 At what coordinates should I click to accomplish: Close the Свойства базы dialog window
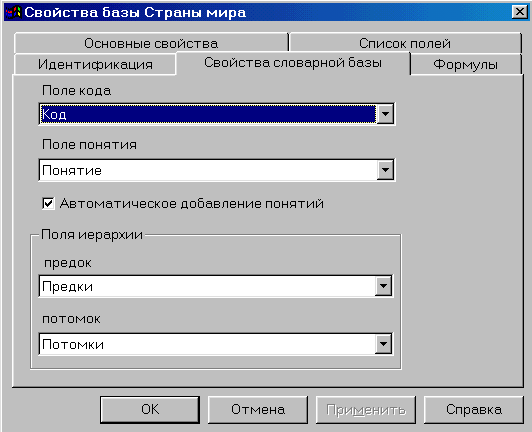click(519, 12)
